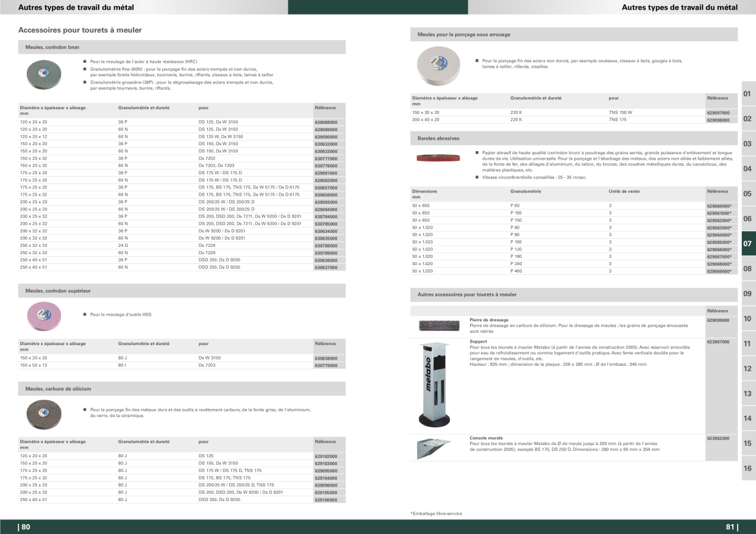The width and height of the screenshot is (756, 534).
Task: Open chapter tab 10
Action: click(x=748, y=319)
